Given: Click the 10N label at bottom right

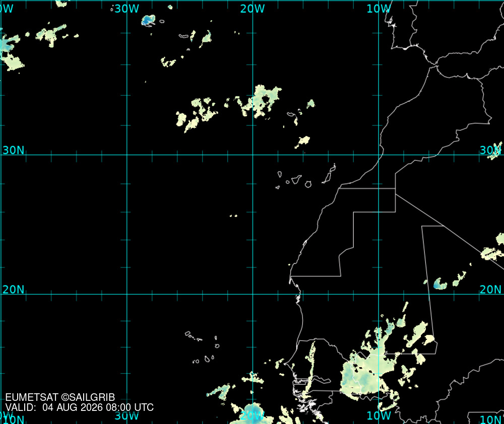Looking at the screenshot, I should [491, 419].
